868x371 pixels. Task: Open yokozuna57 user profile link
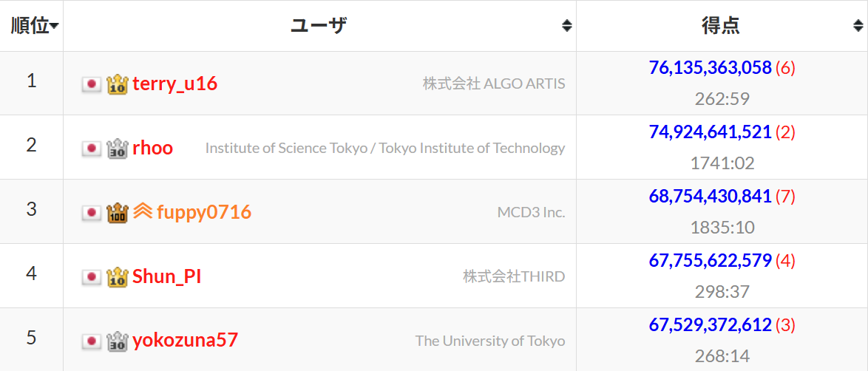[186, 341]
